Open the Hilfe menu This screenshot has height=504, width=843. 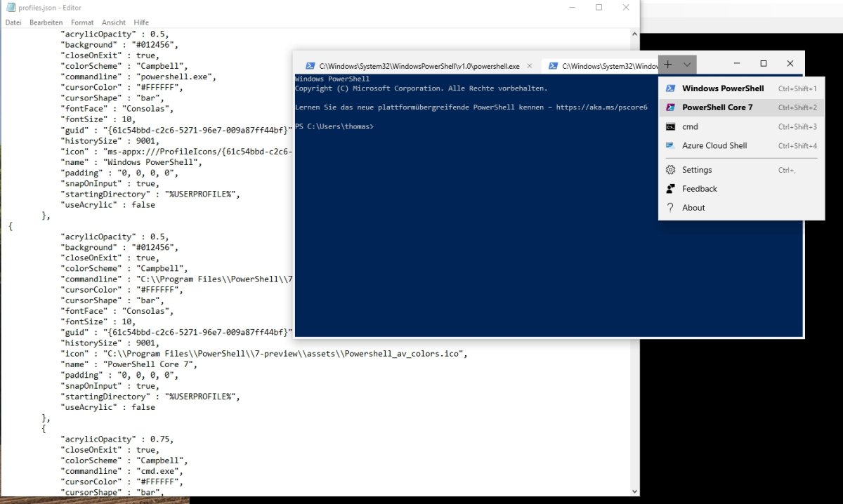[141, 22]
